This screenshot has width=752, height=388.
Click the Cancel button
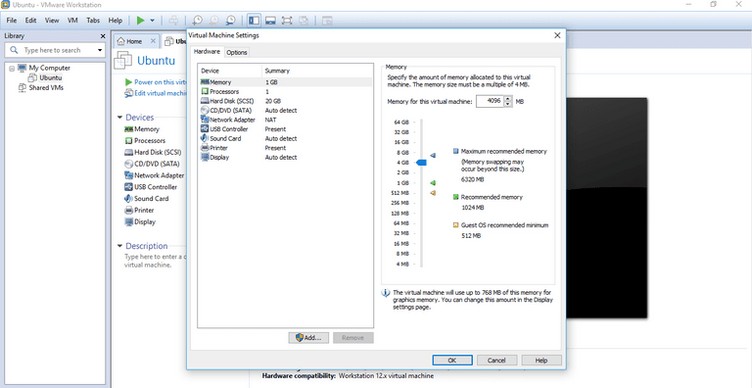click(497, 360)
